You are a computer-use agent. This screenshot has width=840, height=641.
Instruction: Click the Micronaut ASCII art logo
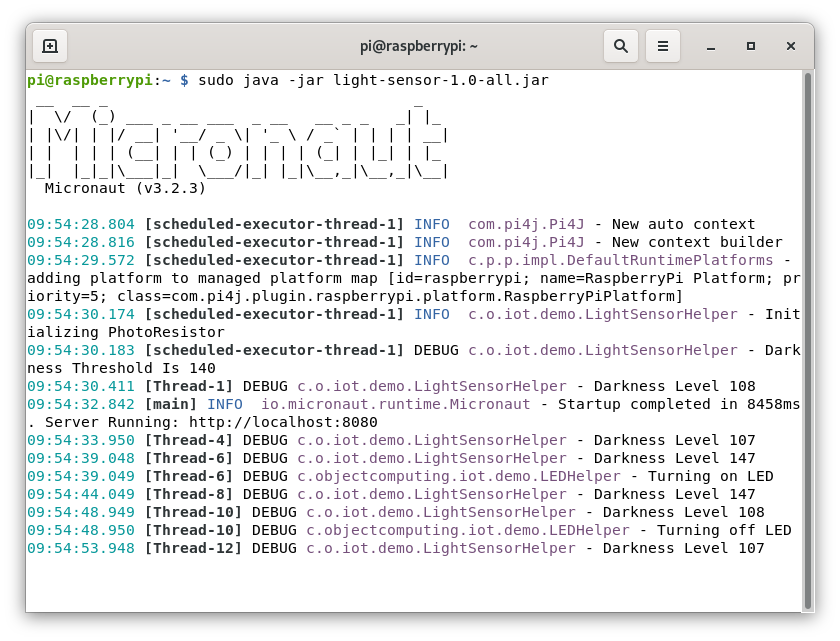238,140
